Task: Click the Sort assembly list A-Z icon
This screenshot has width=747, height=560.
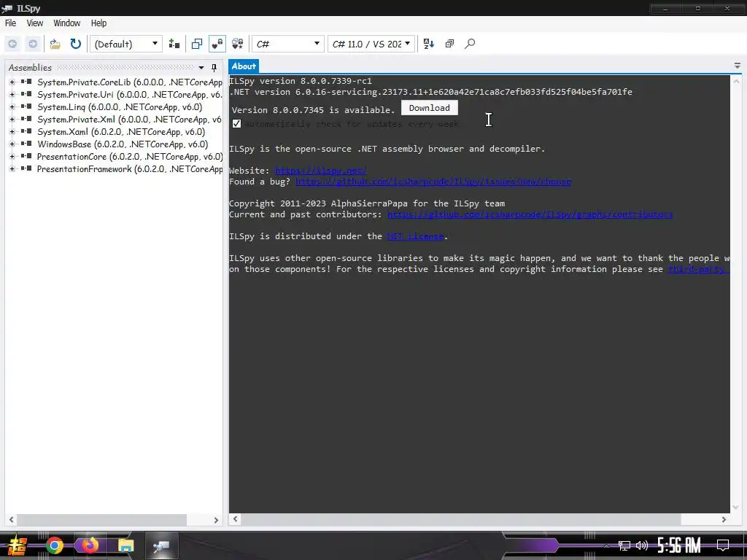Action: (x=429, y=44)
